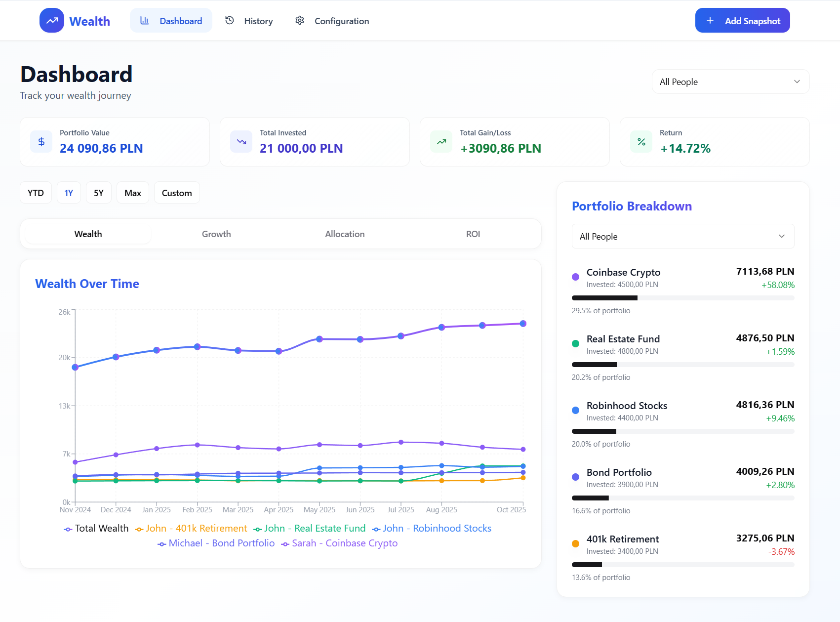This screenshot has width=840, height=622.
Task: Click the trending-up icon on Total Gain/Loss card
Action: [x=441, y=142]
